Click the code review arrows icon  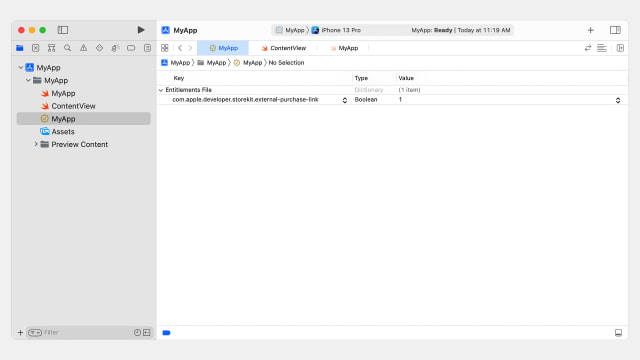(x=588, y=48)
